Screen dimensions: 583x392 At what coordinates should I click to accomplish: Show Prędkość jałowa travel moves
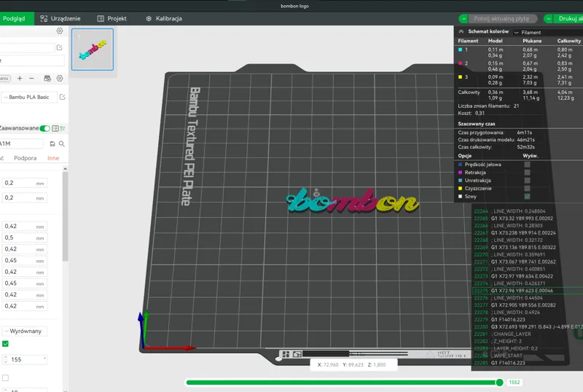(527, 165)
